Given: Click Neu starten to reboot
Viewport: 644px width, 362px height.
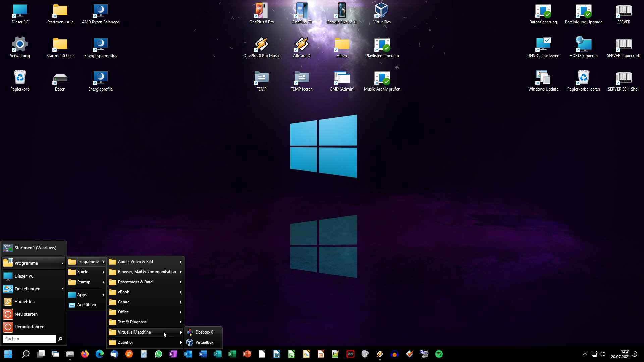Looking at the screenshot, I should point(34,314).
